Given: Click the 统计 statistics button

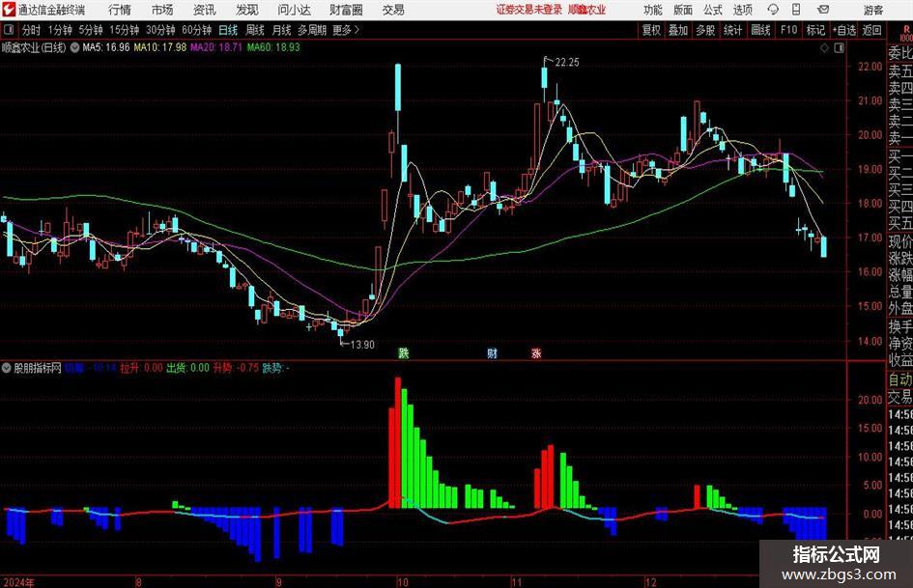Looking at the screenshot, I should (x=732, y=30).
